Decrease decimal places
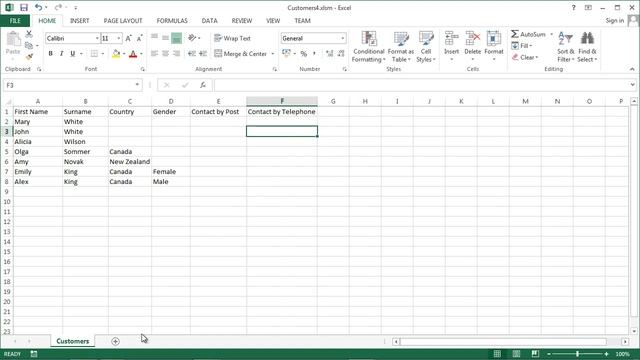 pos(341,53)
